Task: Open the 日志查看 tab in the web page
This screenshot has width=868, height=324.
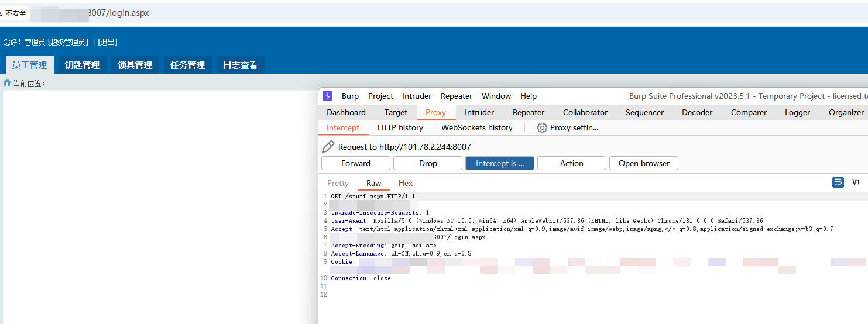Action: (x=240, y=65)
